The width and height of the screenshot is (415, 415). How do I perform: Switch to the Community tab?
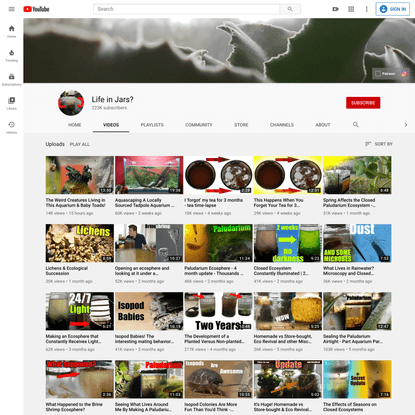(199, 125)
